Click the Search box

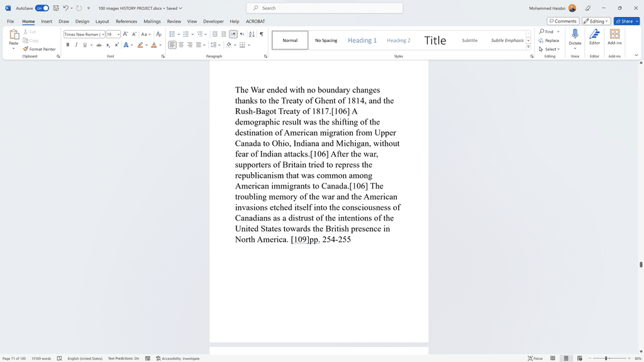point(325,8)
